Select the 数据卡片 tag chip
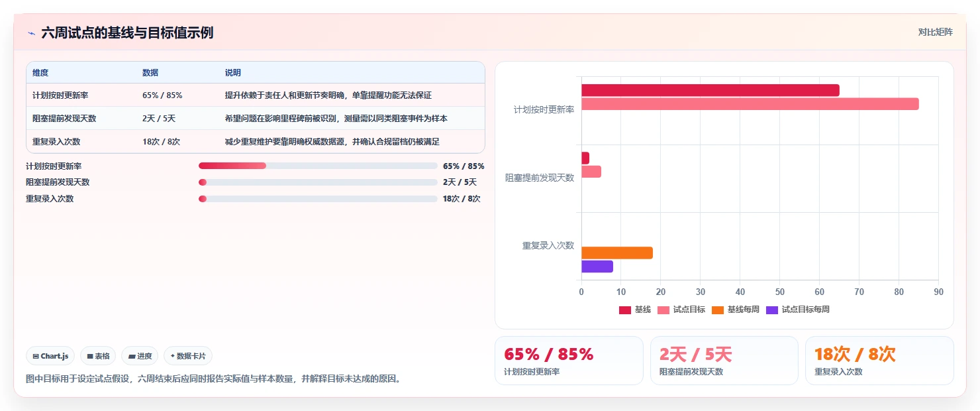The height and width of the screenshot is (411, 980). (x=188, y=356)
